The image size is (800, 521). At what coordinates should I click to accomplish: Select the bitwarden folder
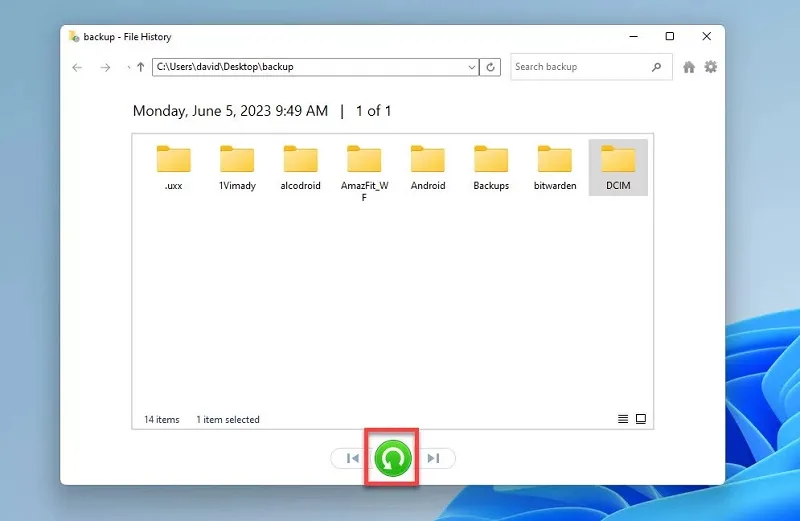click(x=555, y=168)
